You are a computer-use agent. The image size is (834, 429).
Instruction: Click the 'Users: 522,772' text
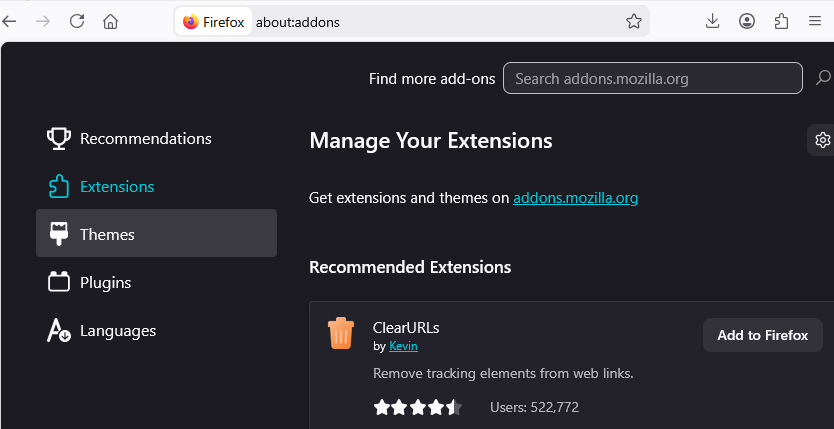coord(534,408)
